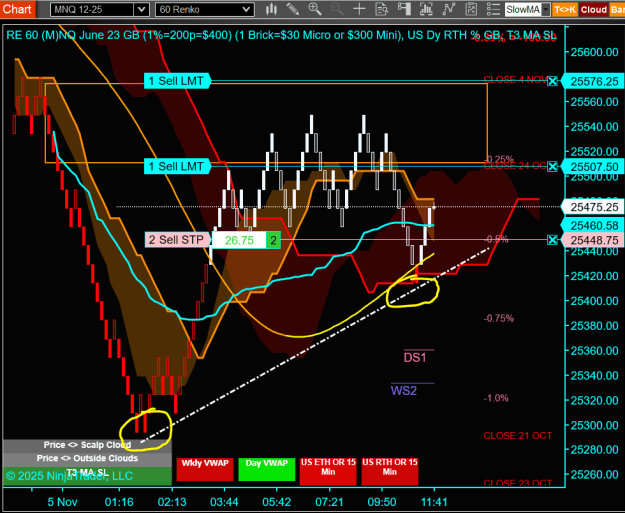Image resolution: width=625 pixels, height=513 pixels.
Task: Open the indicators line icon
Action: point(449,9)
